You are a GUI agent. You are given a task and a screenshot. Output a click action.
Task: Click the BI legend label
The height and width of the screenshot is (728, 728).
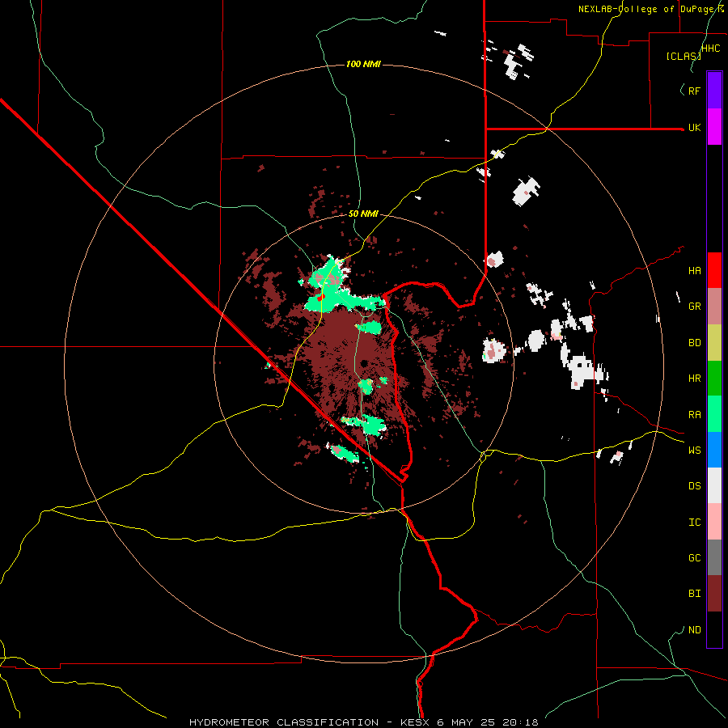pyautogui.click(x=694, y=594)
